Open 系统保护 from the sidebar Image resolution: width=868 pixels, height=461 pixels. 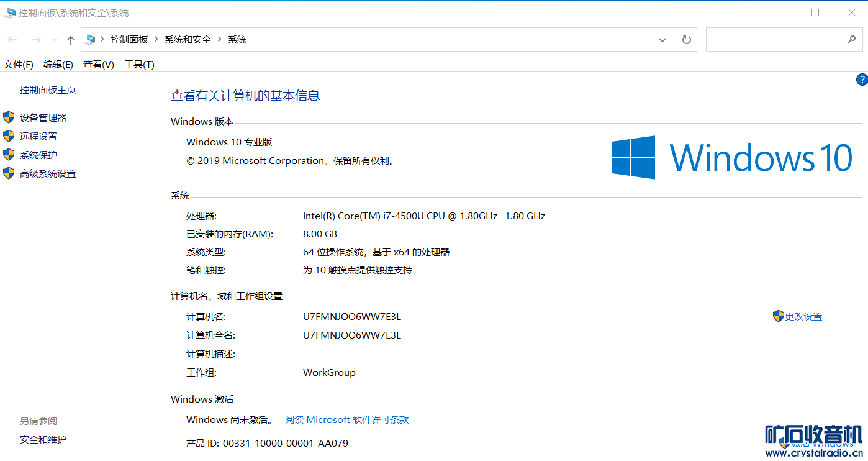point(38,155)
